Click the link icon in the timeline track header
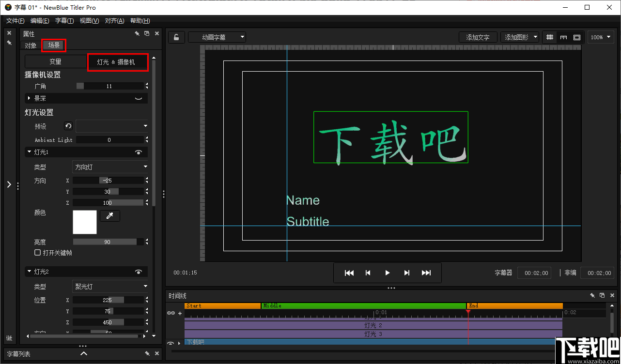This screenshot has height=364, width=621. point(171,313)
